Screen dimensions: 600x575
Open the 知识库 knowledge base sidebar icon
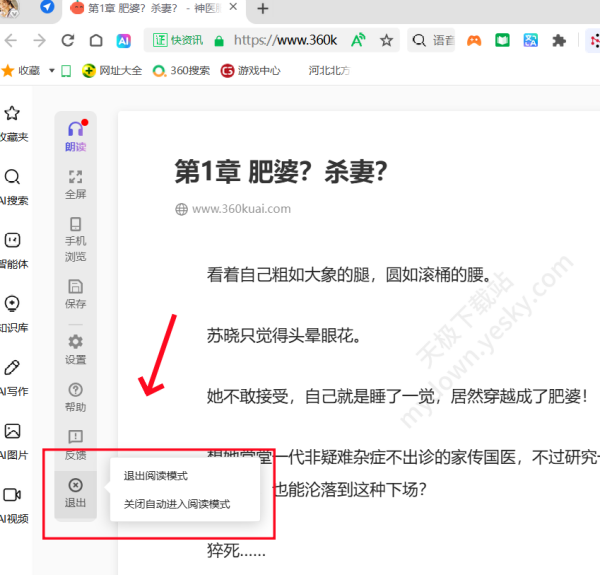13,311
